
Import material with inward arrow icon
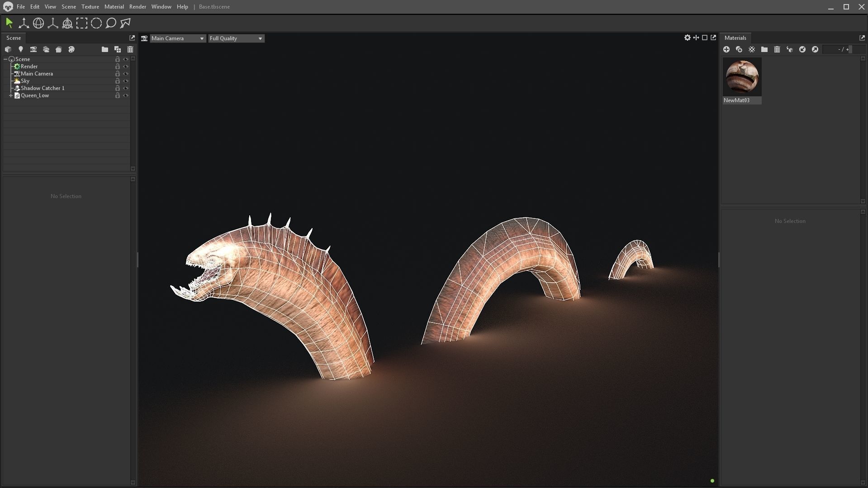point(802,49)
